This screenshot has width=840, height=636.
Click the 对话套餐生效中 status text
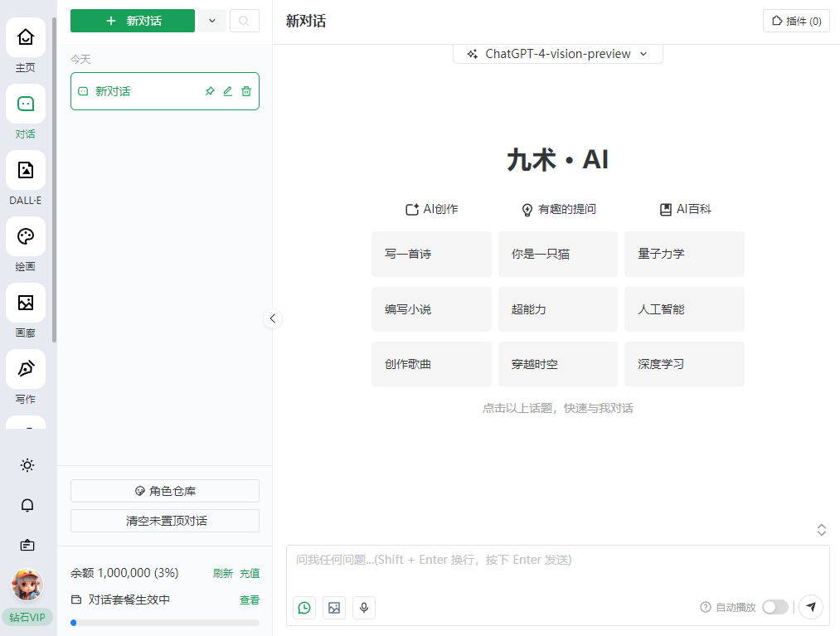[129, 600]
